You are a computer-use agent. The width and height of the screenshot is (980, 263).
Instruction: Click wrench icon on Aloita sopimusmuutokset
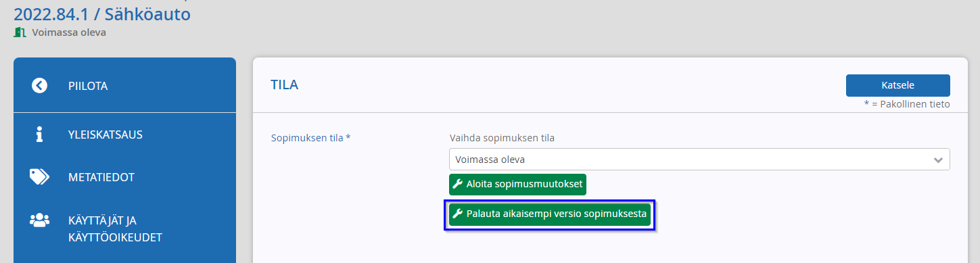click(457, 184)
